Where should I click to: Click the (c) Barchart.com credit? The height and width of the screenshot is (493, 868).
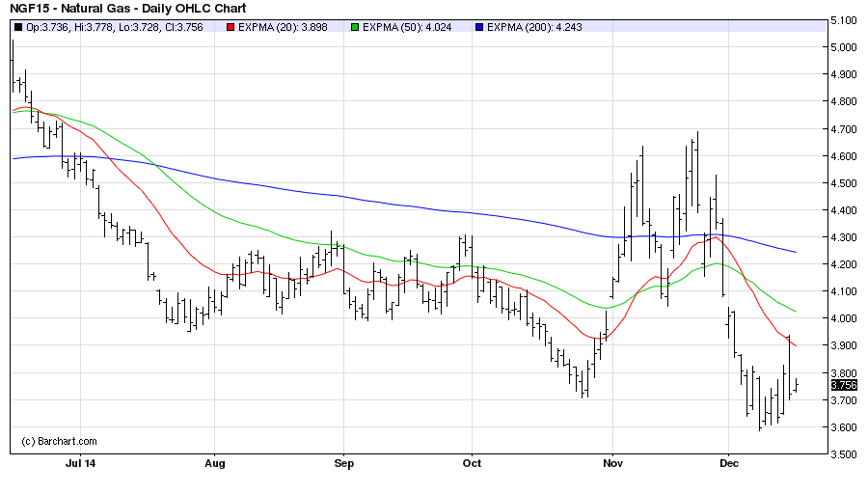tap(60, 441)
